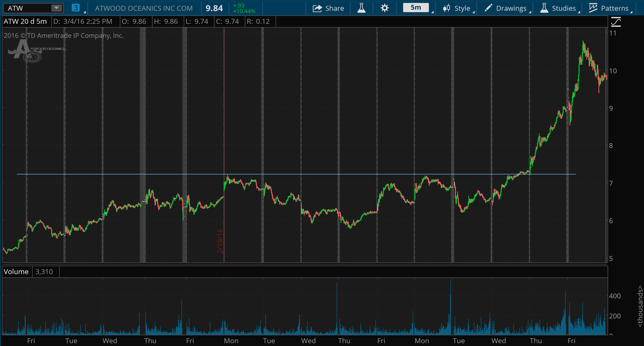Open the Style menu

(462, 8)
